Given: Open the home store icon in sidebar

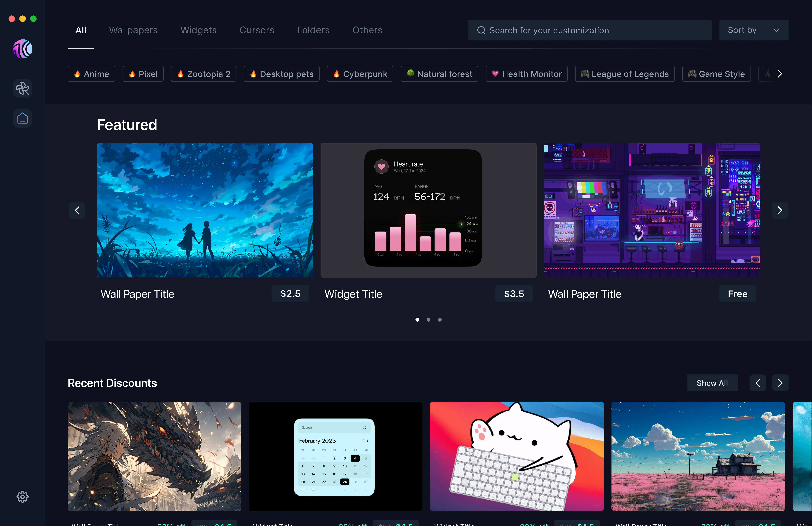Looking at the screenshot, I should [x=23, y=118].
